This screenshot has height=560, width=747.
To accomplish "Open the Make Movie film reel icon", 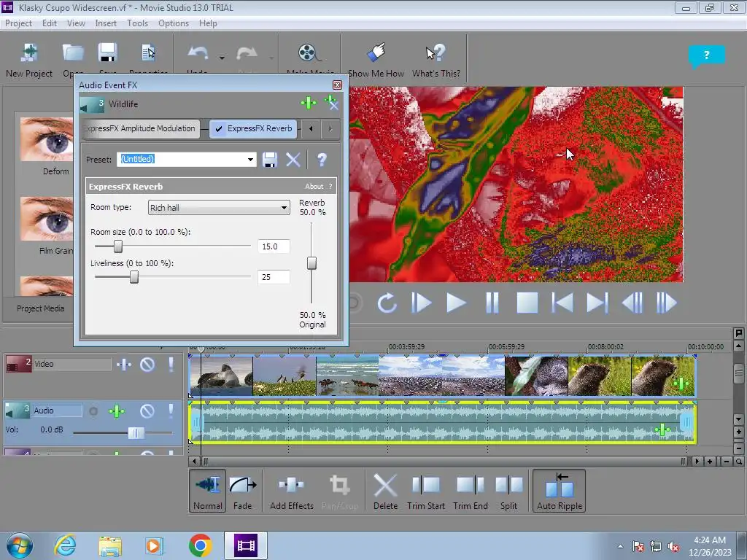I will point(309,52).
